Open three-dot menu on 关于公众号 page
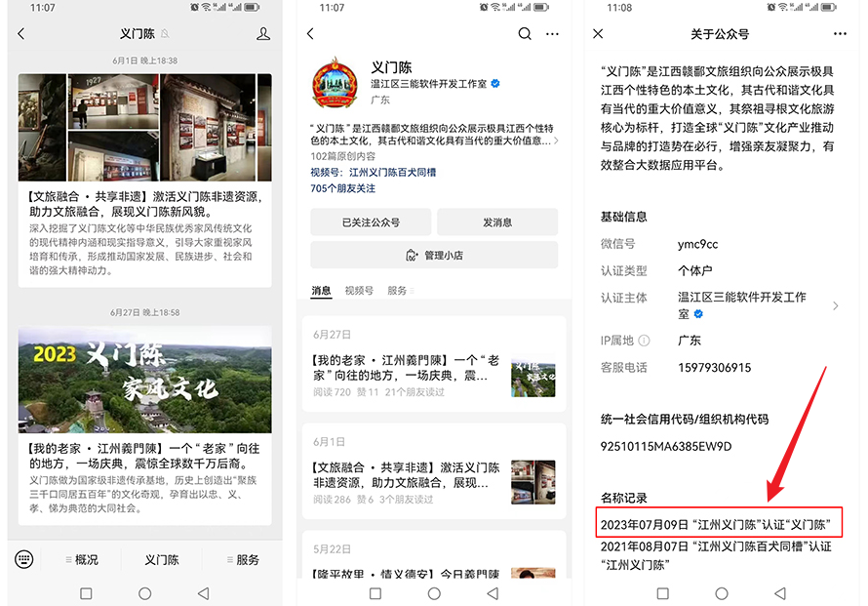The image size is (868, 606). coord(841,34)
